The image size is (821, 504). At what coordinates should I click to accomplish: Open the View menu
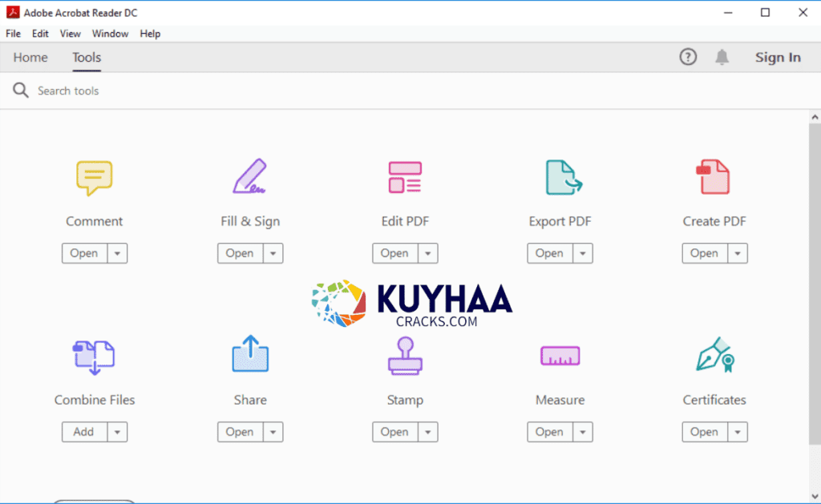(x=71, y=34)
